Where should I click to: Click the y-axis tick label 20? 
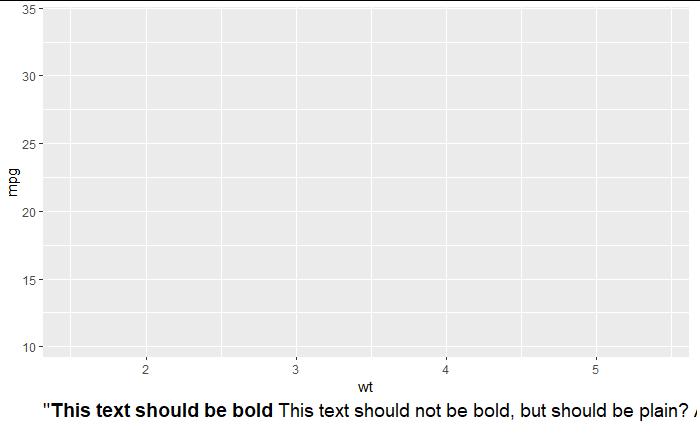[x=29, y=212]
